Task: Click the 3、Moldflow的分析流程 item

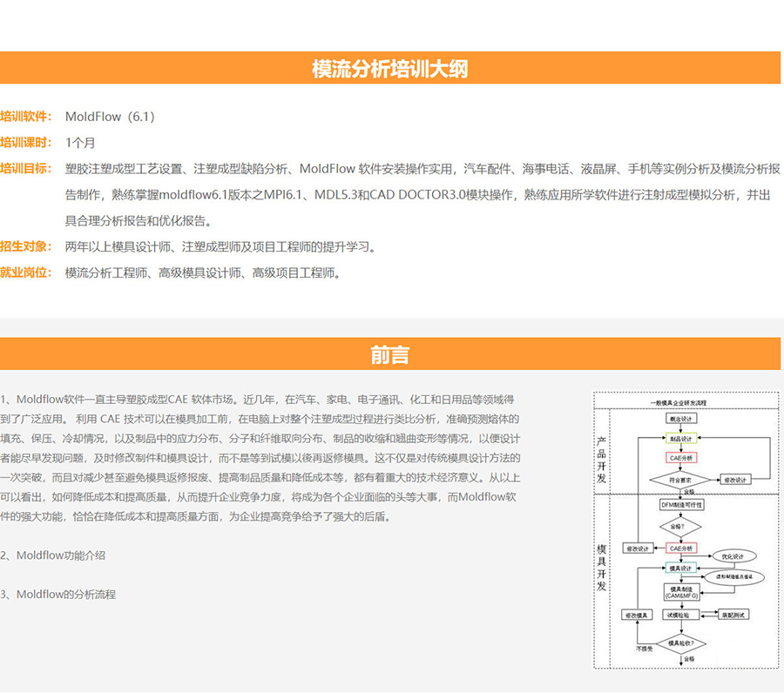Action: pos(58,594)
